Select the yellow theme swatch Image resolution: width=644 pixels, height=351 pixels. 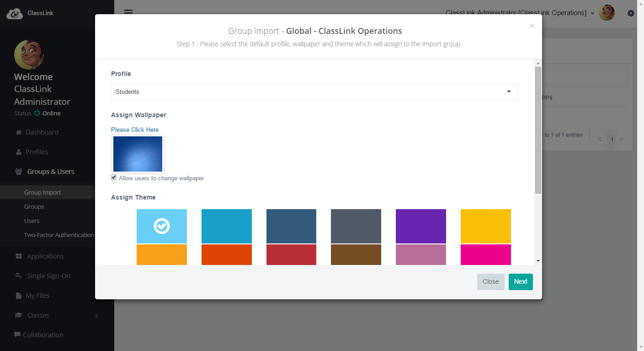486,226
